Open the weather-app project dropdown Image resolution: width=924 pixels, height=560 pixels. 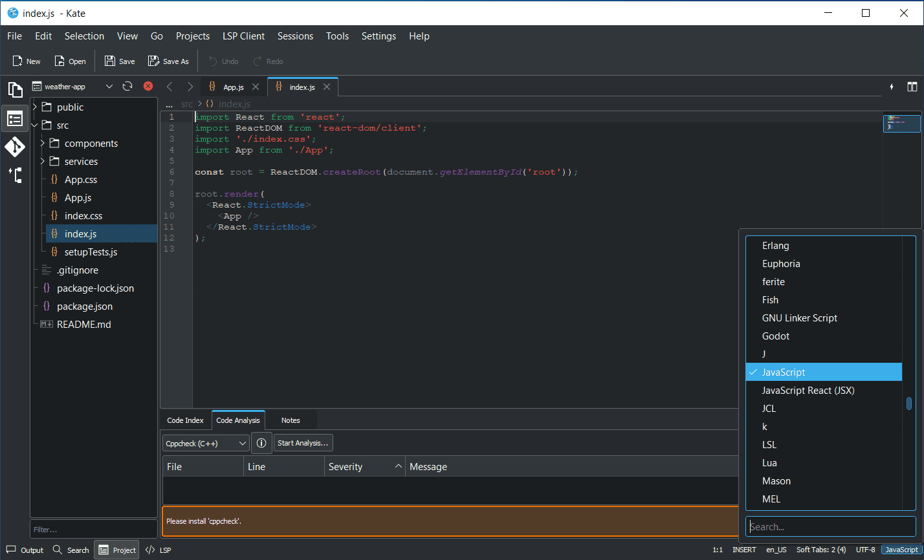point(72,87)
